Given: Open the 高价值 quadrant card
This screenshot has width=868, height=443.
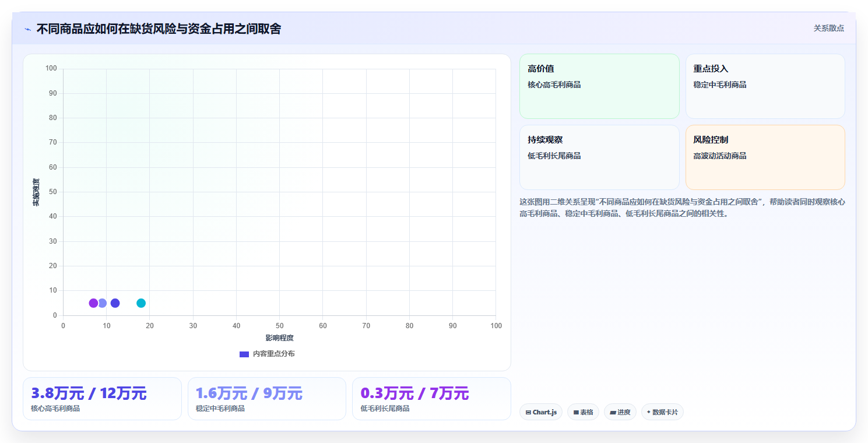Looking at the screenshot, I should pyautogui.click(x=599, y=86).
